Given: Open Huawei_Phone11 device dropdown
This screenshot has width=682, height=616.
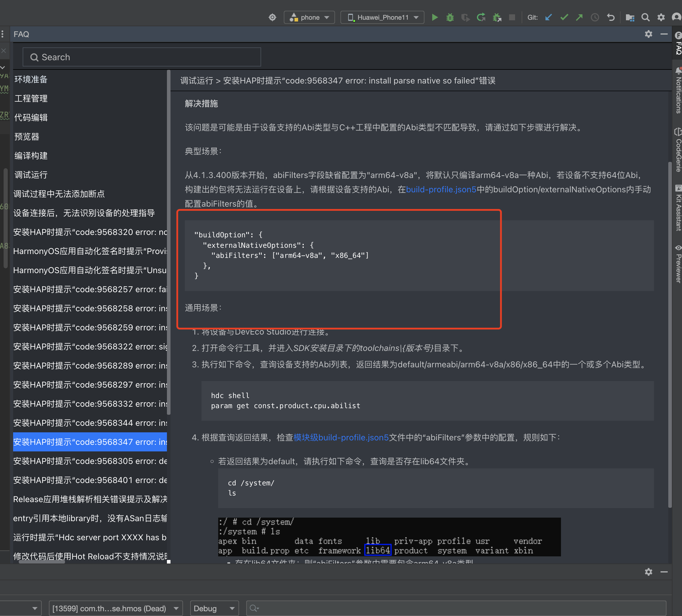Looking at the screenshot, I should 382,17.
